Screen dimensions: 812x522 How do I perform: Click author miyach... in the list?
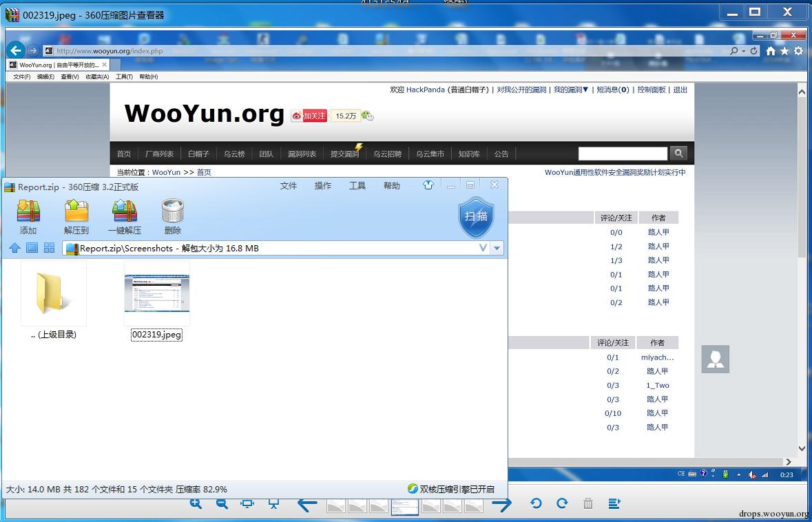point(658,357)
